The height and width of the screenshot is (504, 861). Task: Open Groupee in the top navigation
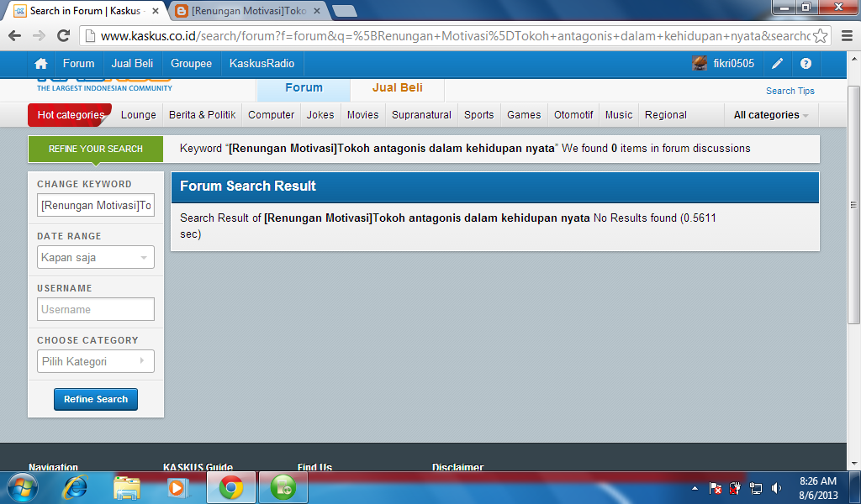coord(191,64)
